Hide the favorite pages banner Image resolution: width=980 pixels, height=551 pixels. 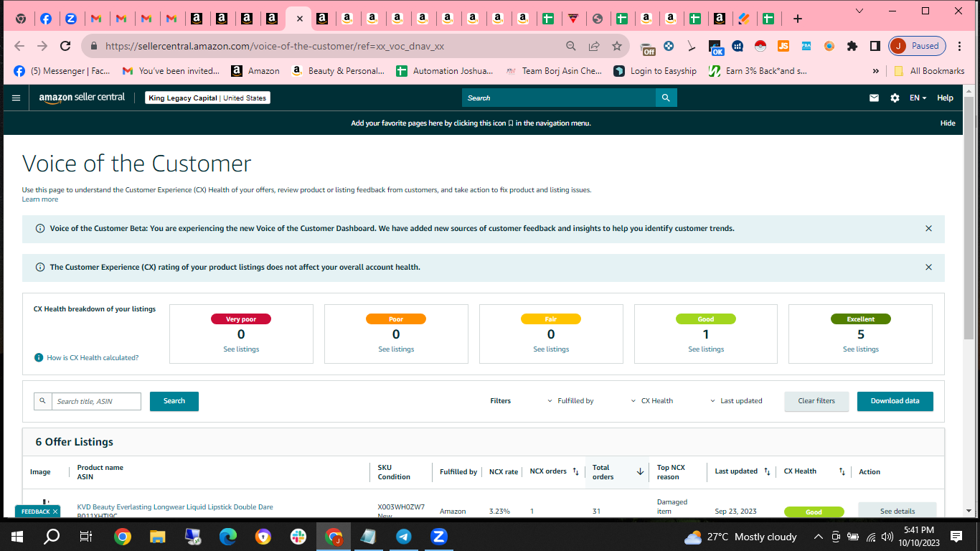point(948,123)
